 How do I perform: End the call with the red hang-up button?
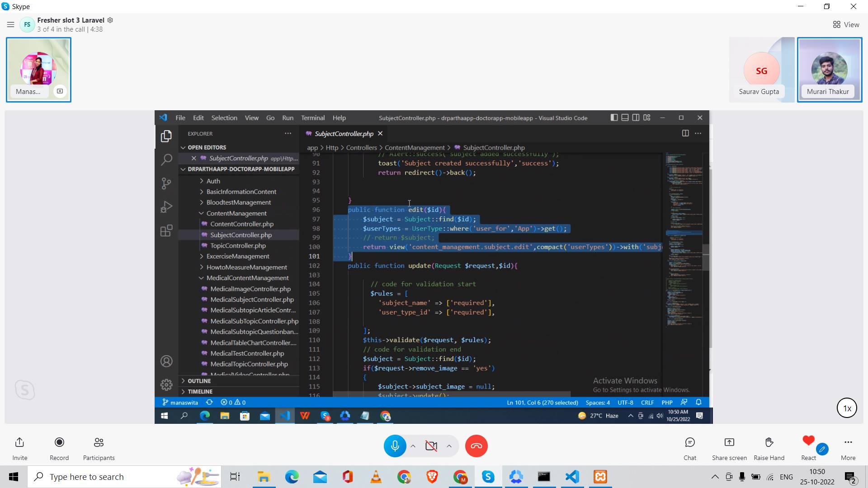[x=476, y=446]
